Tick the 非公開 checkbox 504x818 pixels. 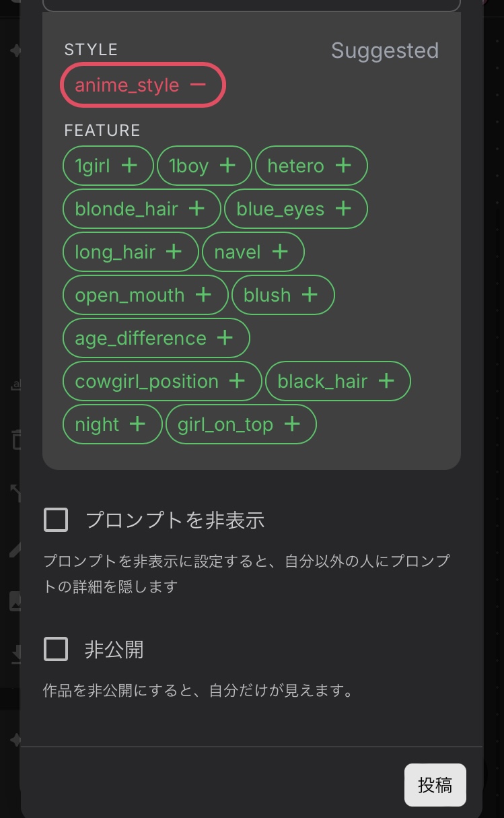(x=56, y=650)
